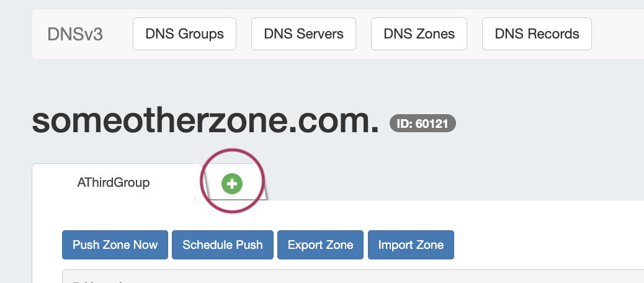Click the ID: 60121 badge
The width and height of the screenshot is (644, 283).
[x=423, y=124]
